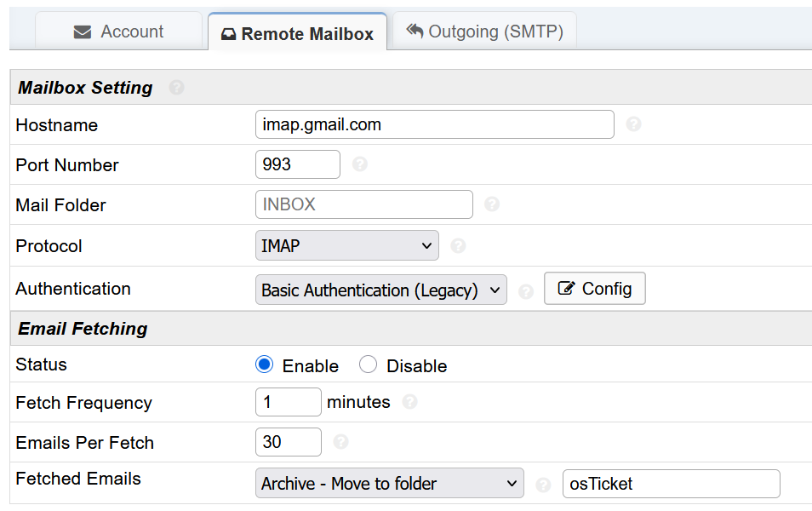Click help icon beside Port Number field

(359, 164)
